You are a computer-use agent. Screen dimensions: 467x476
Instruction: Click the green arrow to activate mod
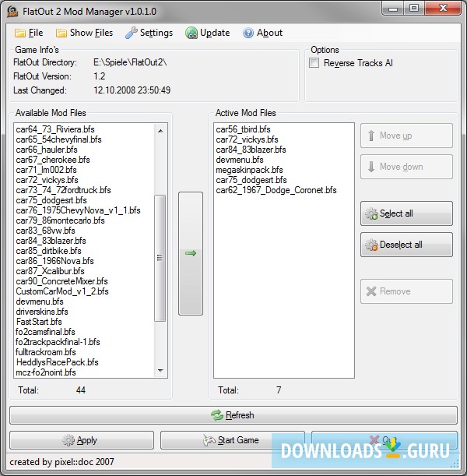pos(191,253)
